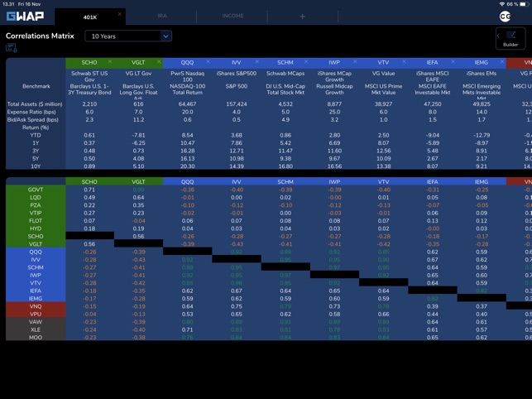Viewport: 532px width, 399px height.
Task: Select the 401K tab
Action: [90, 17]
